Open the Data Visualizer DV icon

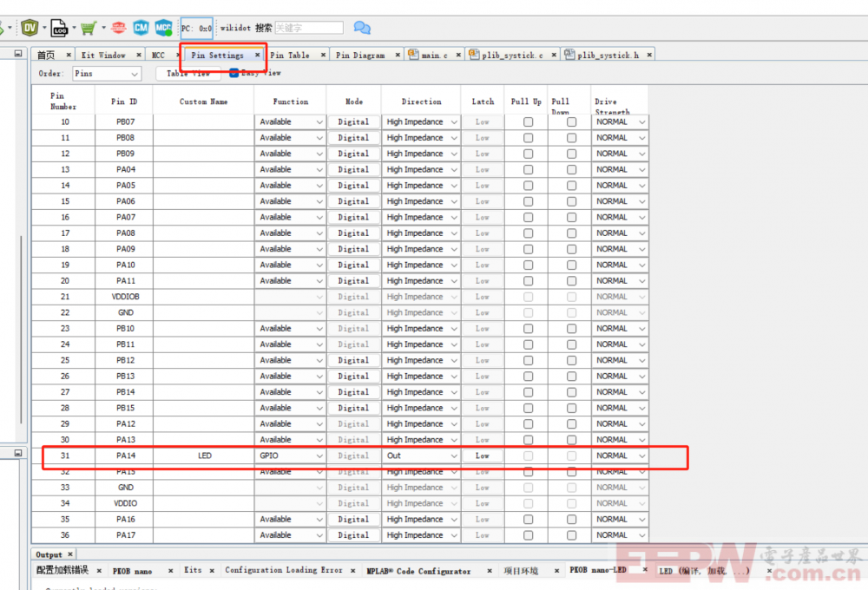(x=30, y=27)
